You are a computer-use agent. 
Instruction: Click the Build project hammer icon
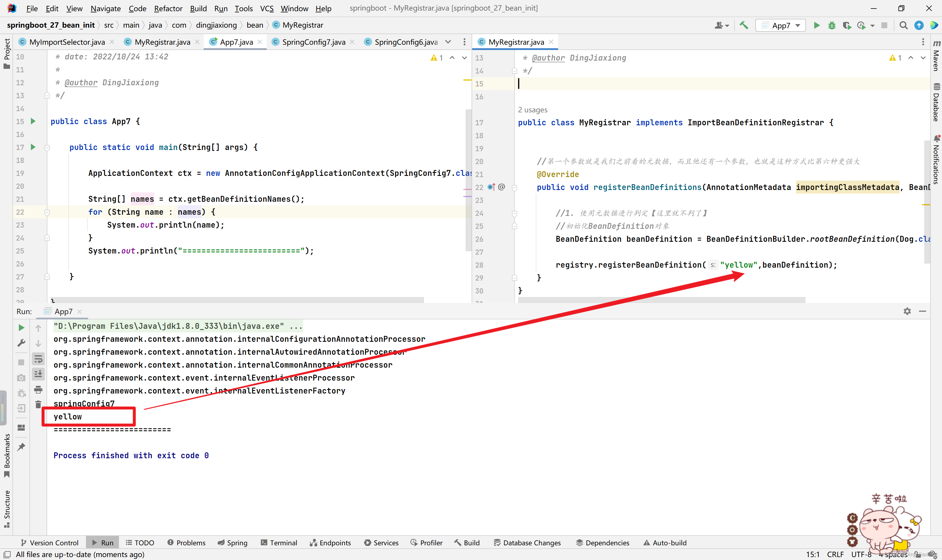(744, 25)
